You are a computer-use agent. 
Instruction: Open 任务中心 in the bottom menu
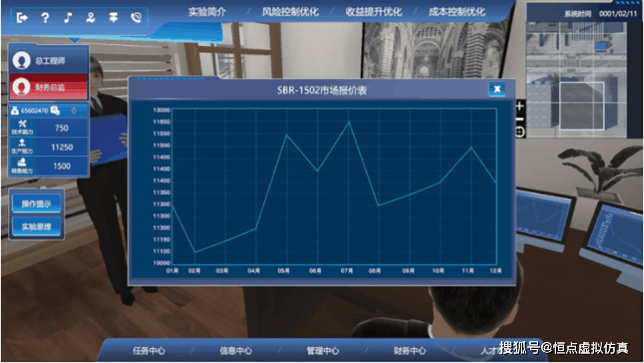149,351
